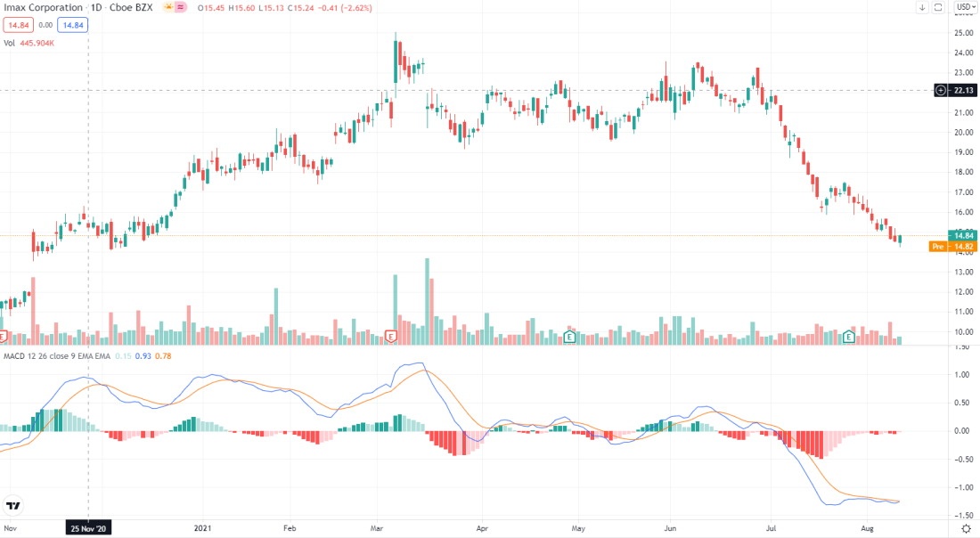Click the MACD axis label -1.00

coord(965,488)
